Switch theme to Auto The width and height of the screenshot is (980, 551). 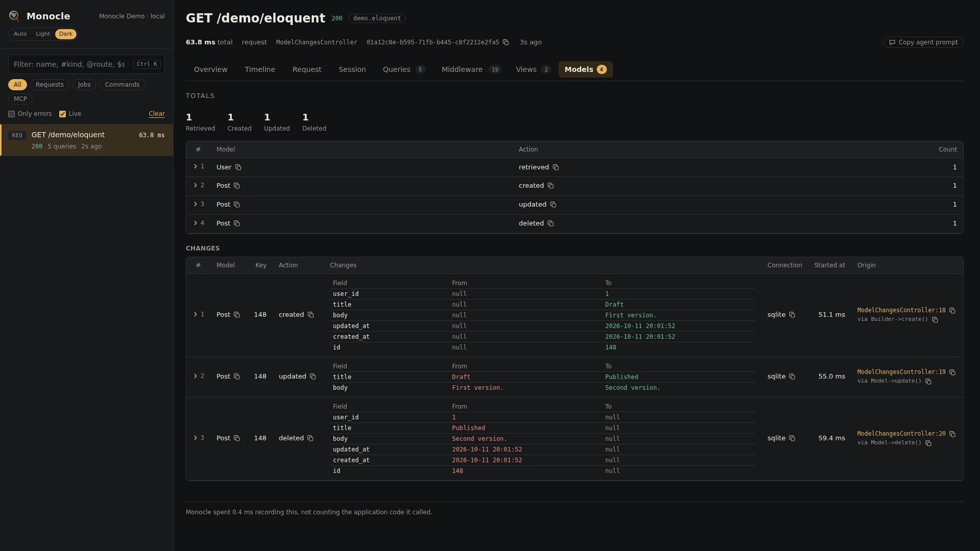point(20,34)
